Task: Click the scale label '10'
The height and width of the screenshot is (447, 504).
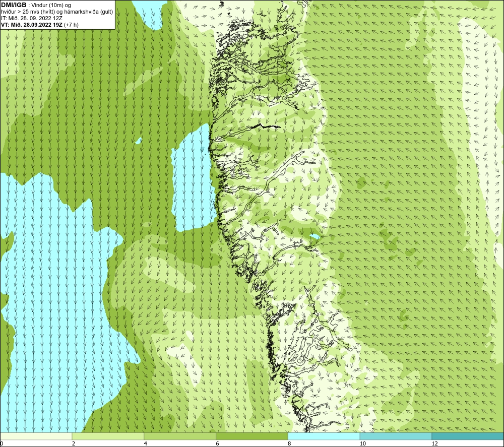Action: (363, 443)
